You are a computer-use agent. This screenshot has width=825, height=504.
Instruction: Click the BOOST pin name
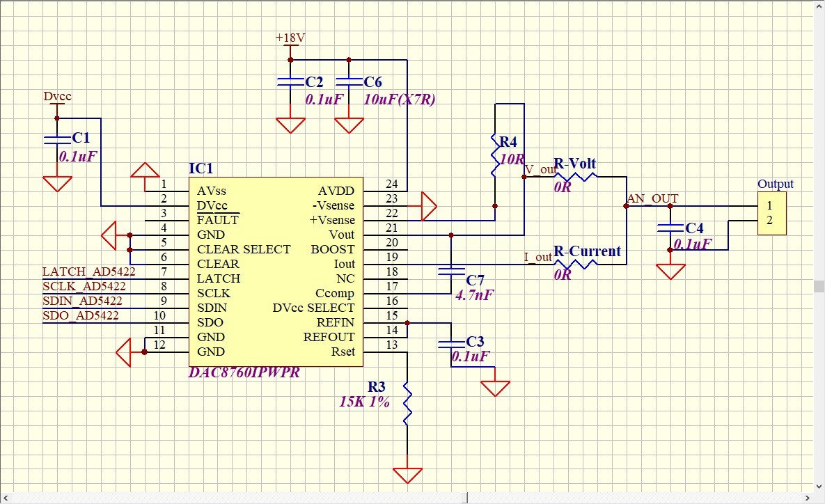[333, 249]
